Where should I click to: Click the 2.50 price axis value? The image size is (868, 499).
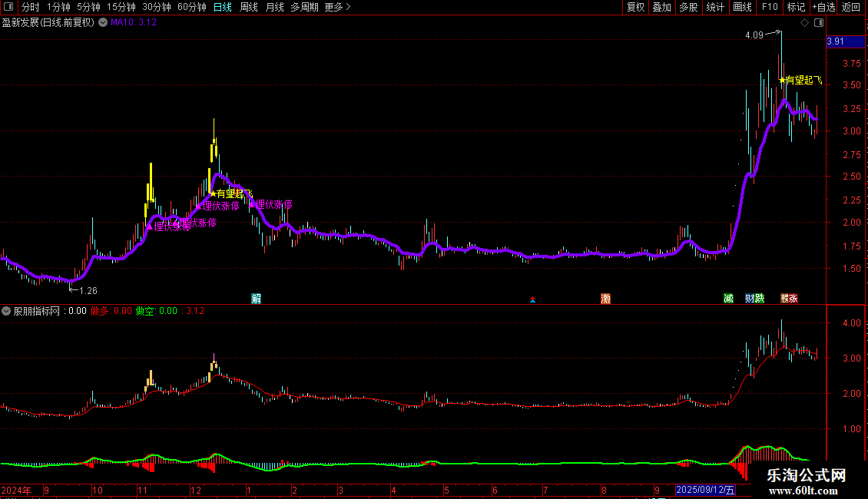pos(851,177)
